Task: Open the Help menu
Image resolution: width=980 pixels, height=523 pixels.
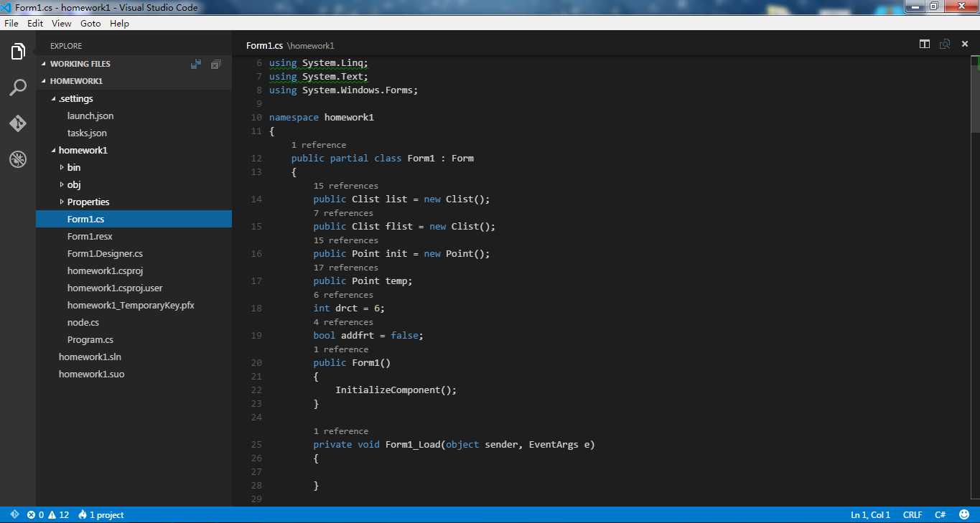Action: point(119,23)
